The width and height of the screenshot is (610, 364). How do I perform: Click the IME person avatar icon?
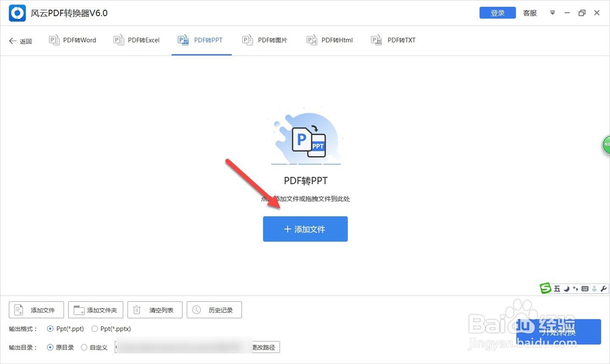(594, 288)
